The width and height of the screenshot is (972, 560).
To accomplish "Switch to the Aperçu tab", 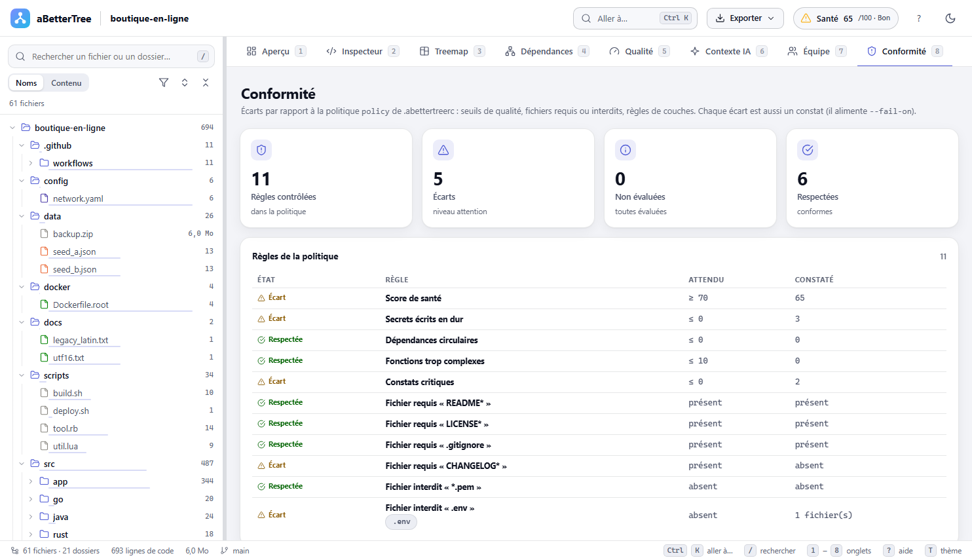I will (x=276, y=51).
